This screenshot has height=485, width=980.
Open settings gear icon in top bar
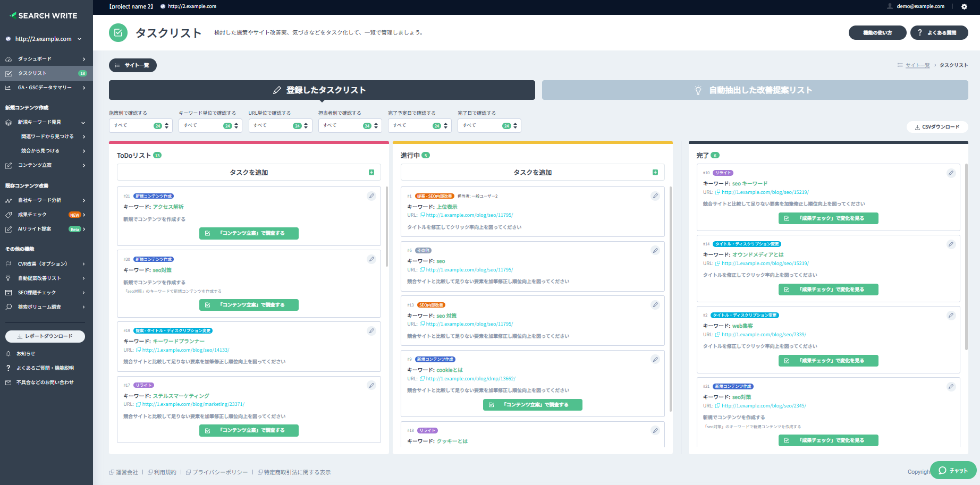(964, 6)
